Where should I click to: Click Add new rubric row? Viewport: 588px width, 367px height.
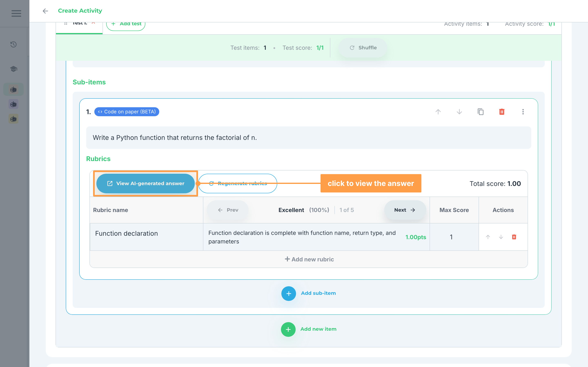point(309,259)
